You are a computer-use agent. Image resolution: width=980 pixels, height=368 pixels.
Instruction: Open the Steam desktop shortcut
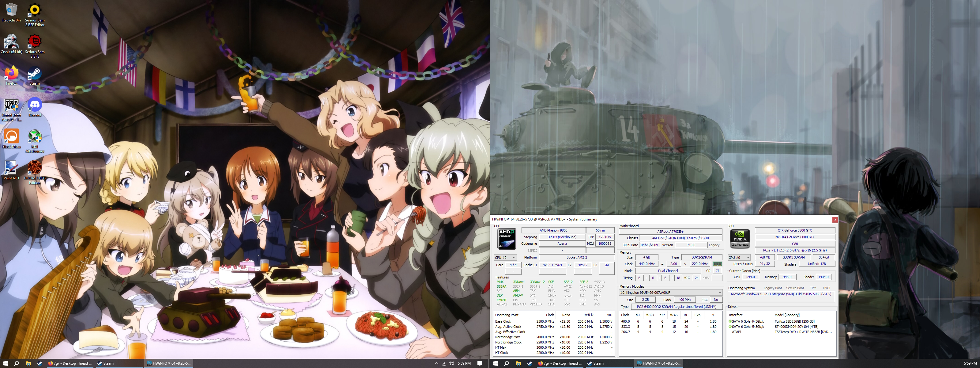(35, 76)
